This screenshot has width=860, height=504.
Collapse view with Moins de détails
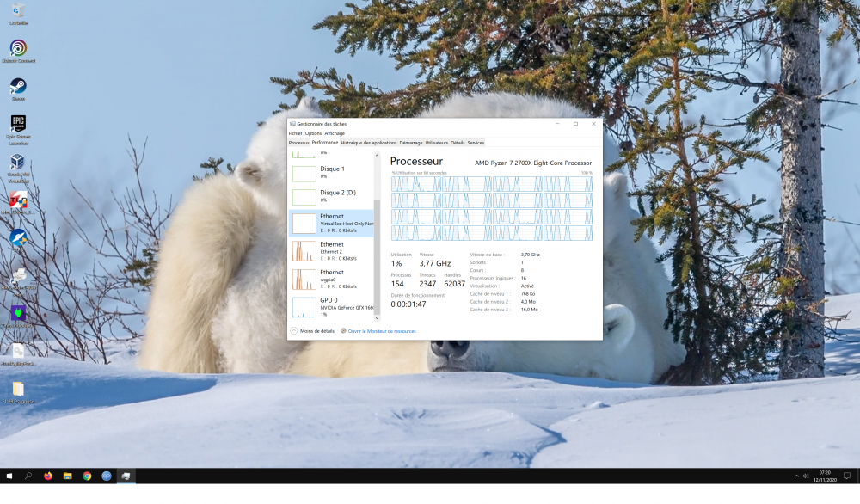(x=312, y=331)
